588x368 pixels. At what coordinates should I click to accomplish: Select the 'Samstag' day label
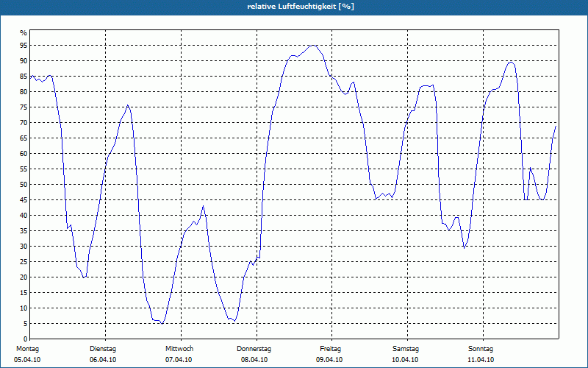406,349
